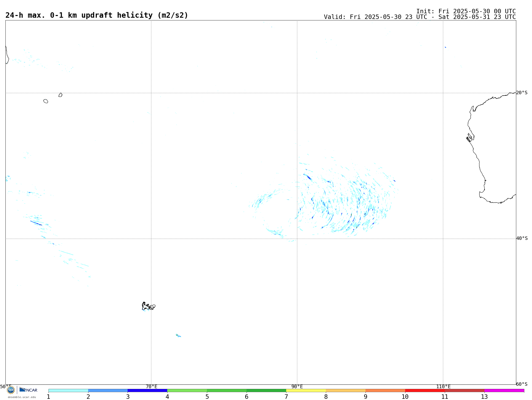This screenshot has width=532, height=400.
Task: Click the light green colorbar segment for 4-5
Action: [187, 390]
